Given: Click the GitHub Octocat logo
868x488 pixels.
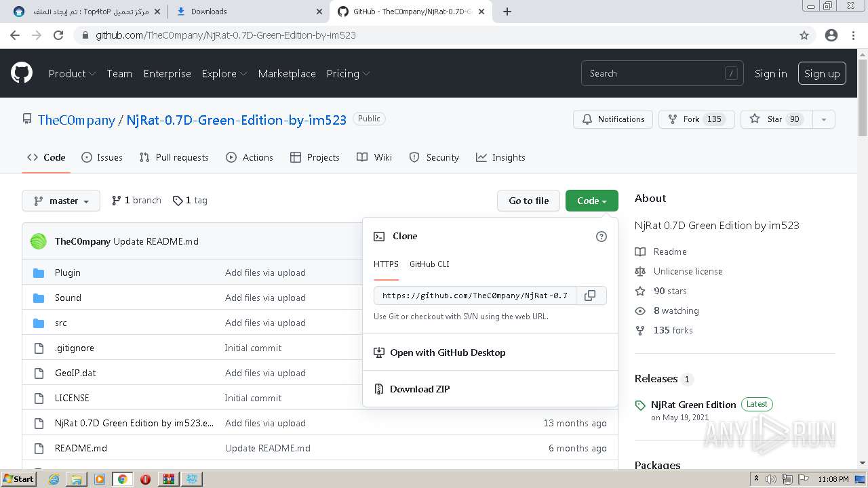Looking at the screenshot, I should pyautogui.click(x=22, y=73).
